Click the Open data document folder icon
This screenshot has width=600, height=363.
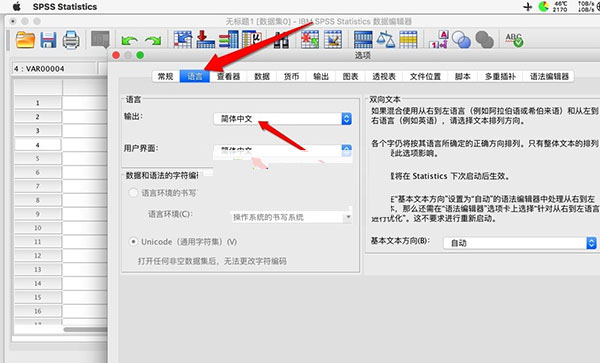pos(25,40)
